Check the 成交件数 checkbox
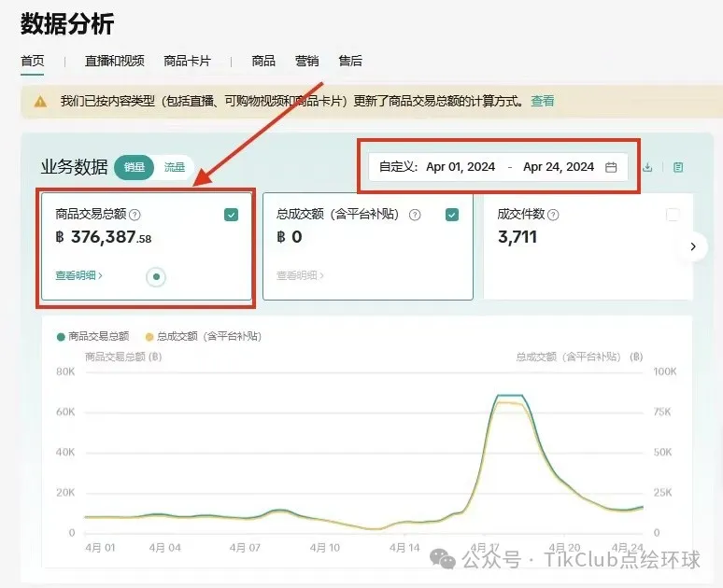This screenshot has width=723, height=588. pos(673,215)
